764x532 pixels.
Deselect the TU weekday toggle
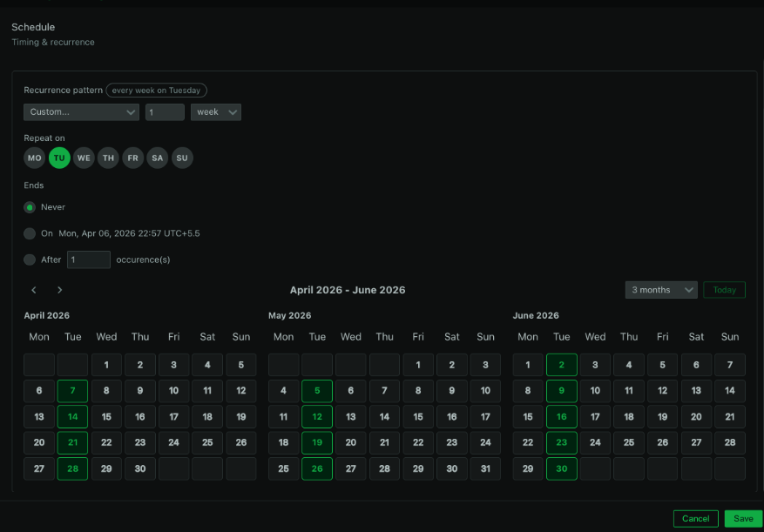(x=58, y=158)
